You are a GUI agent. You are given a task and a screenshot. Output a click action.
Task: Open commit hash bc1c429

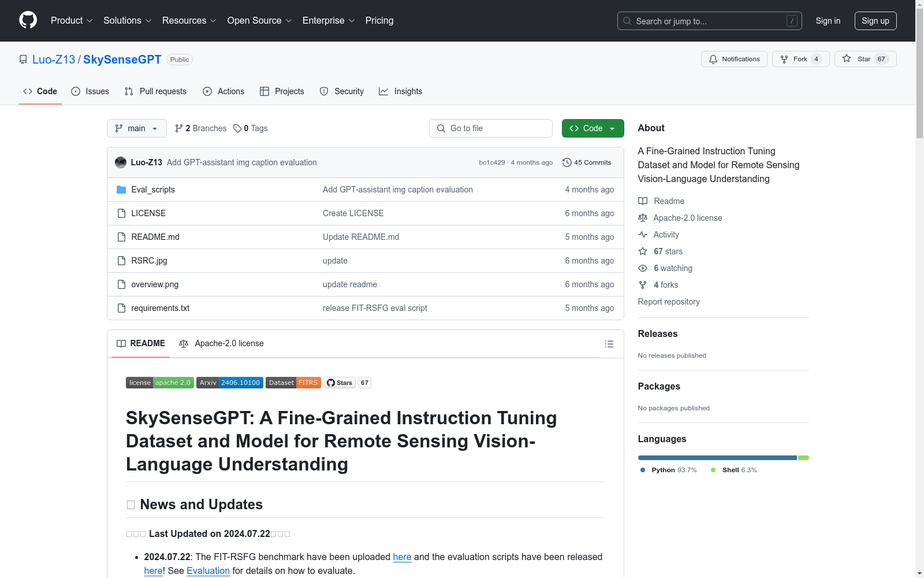(x=491, y=162)
